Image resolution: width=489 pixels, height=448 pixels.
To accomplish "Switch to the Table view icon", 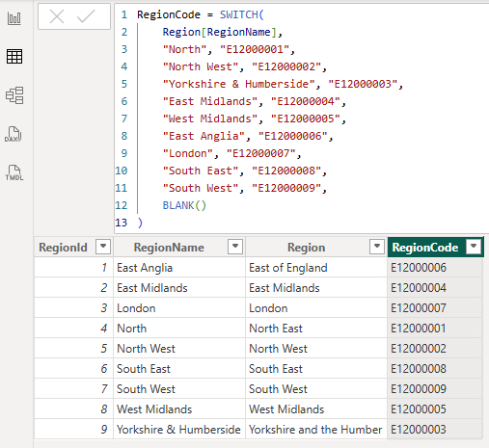I will click(x=14, y=57).
